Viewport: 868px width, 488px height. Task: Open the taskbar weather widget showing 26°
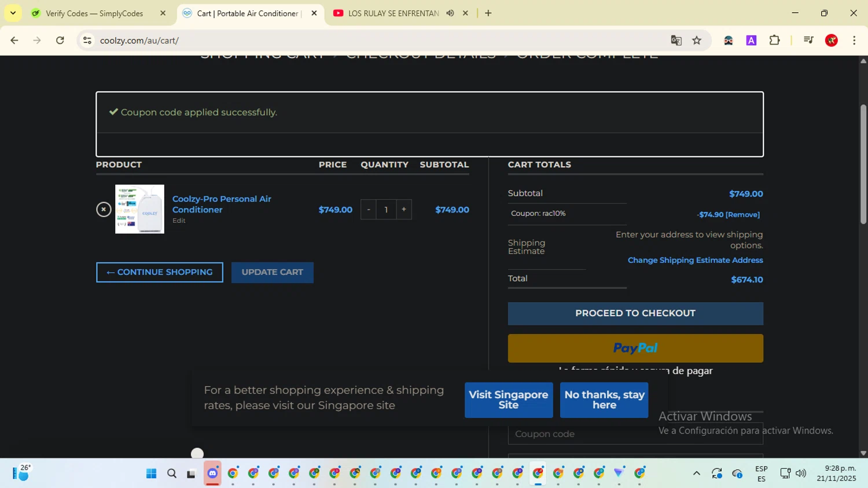(x=22, y=473)
